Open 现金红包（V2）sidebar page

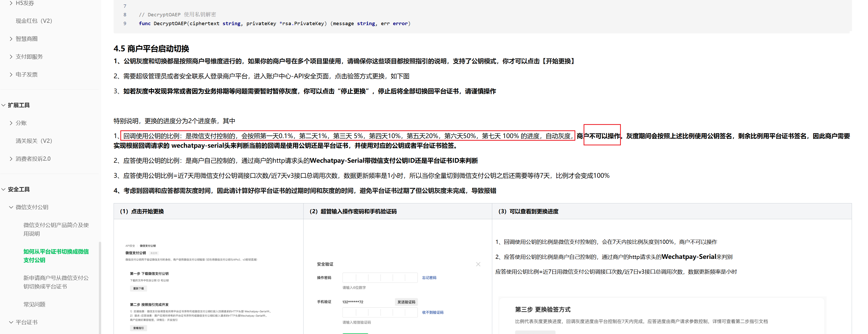tap(34, 21)
